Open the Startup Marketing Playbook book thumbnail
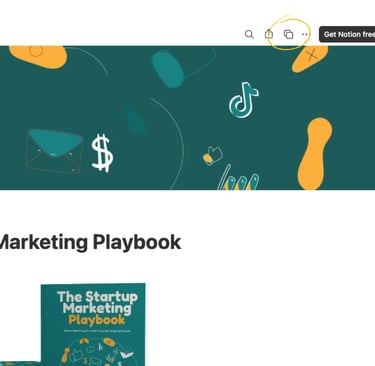This screenshot has height=366, width=375. tap(93, 325)
